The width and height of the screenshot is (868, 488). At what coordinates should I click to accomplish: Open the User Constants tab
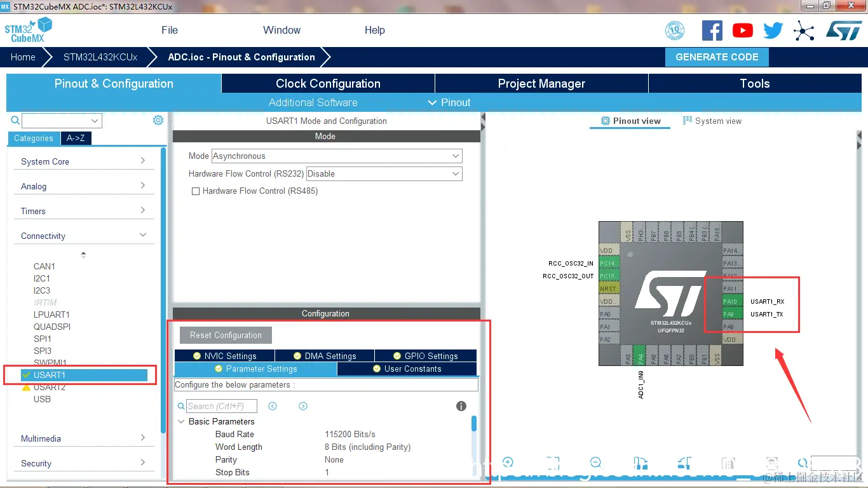coord(407,369)
